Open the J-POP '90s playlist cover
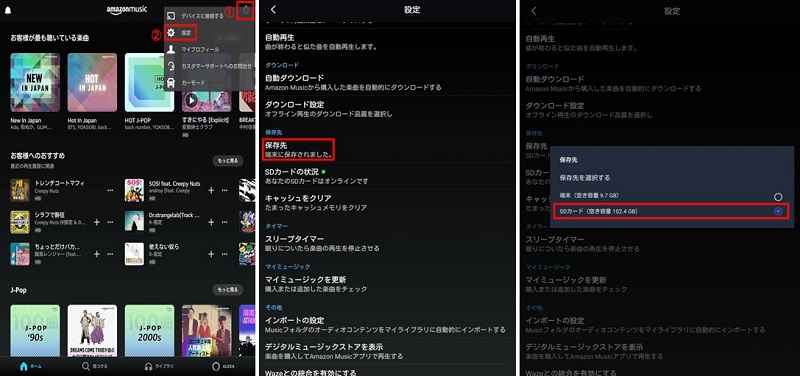The image size is (800, 376). (35, 330)
